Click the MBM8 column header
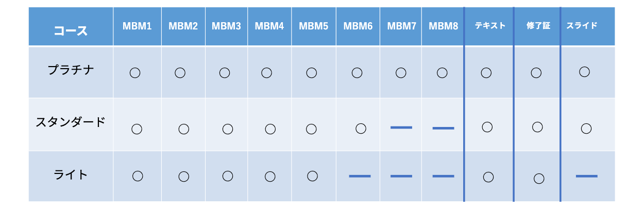The height and width of the screenshot is (208, 644). [x=443, y=26]
